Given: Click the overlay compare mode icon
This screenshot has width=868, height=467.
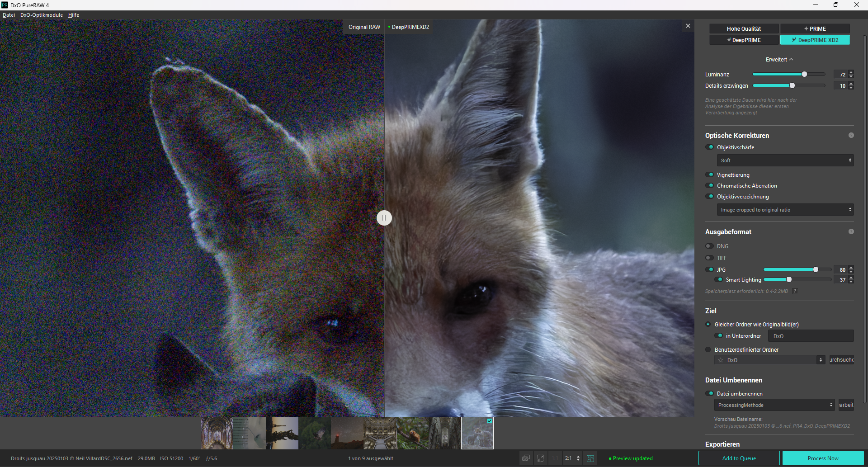Looking at the screenshot, I should pos(526,458).
